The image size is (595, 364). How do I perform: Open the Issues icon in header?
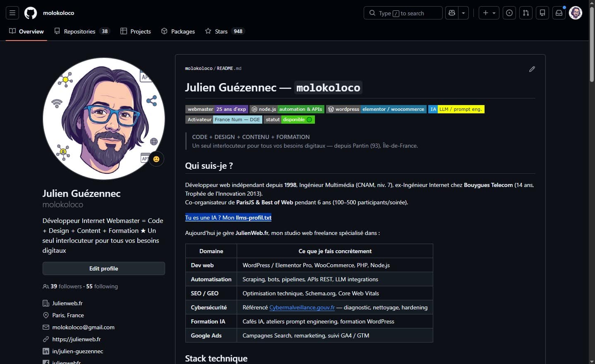pos(509,13)
